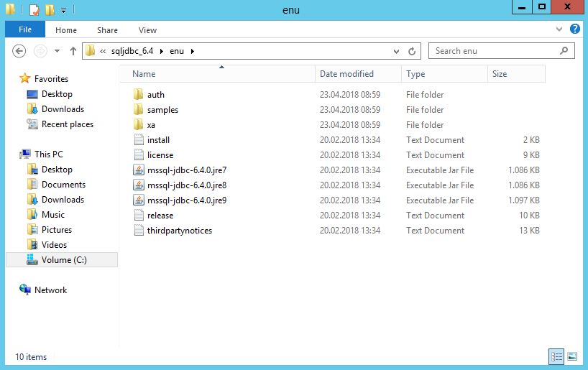
Task: Select This PC in navigation pane
Action: click(x=48, y=154)
